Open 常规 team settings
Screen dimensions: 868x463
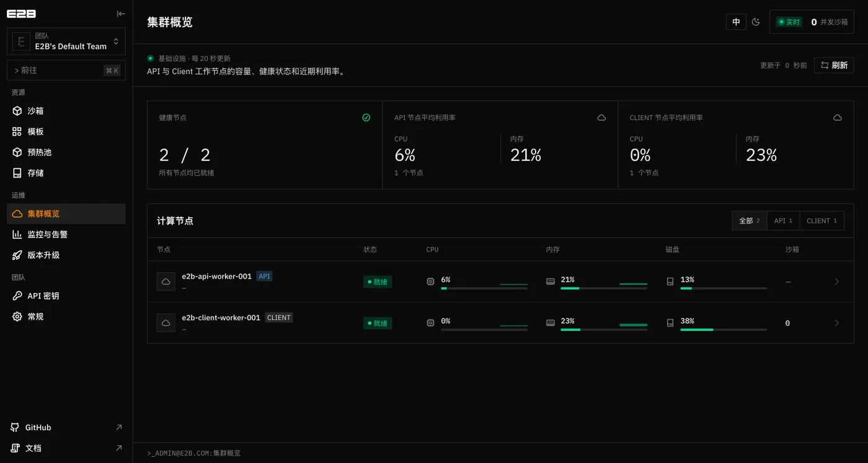pos(66,317)
